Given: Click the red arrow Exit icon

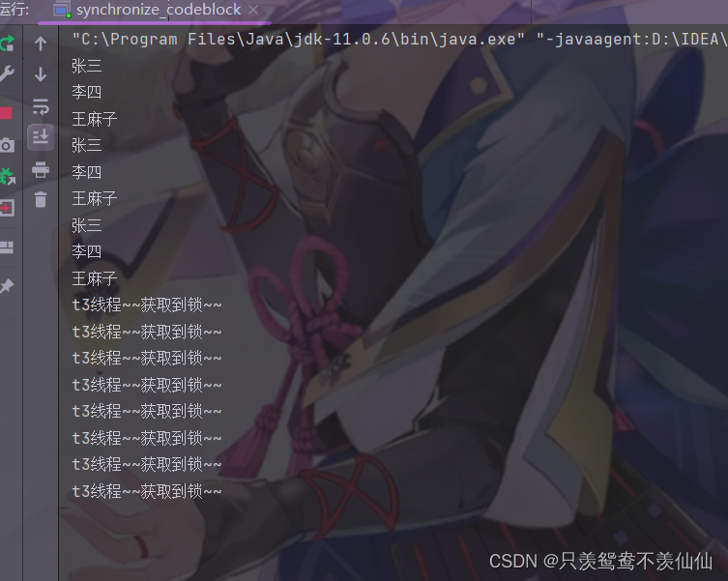Looking at the screenshot, I should tap(7, 208).
